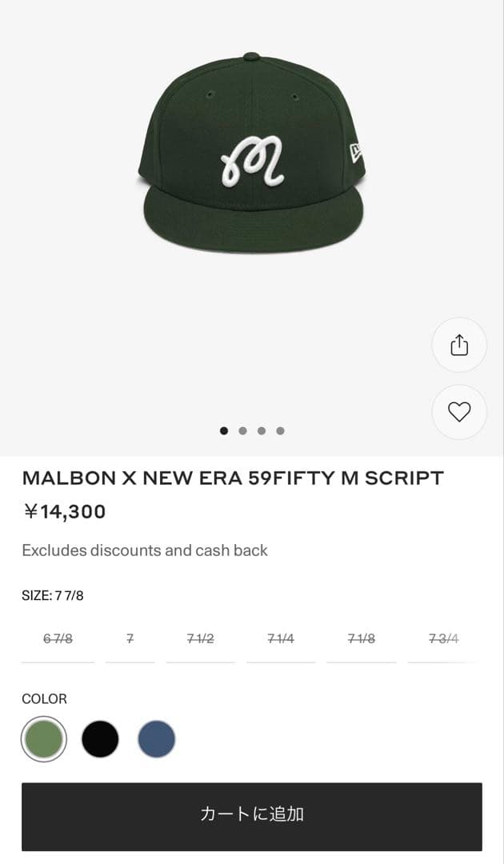
Task: Select size 7 1/2
Action: pyautogui.click(x=200, y=639)
